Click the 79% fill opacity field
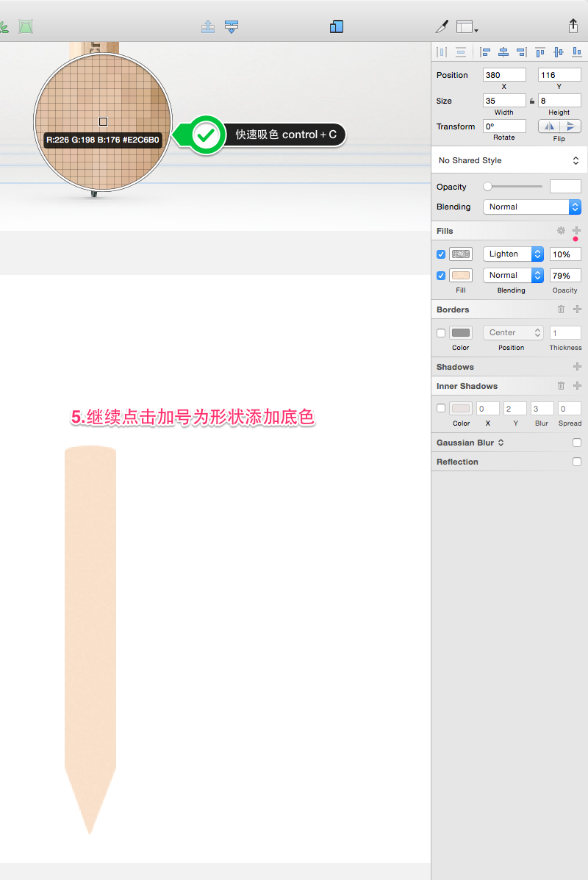 coord(565,276)
